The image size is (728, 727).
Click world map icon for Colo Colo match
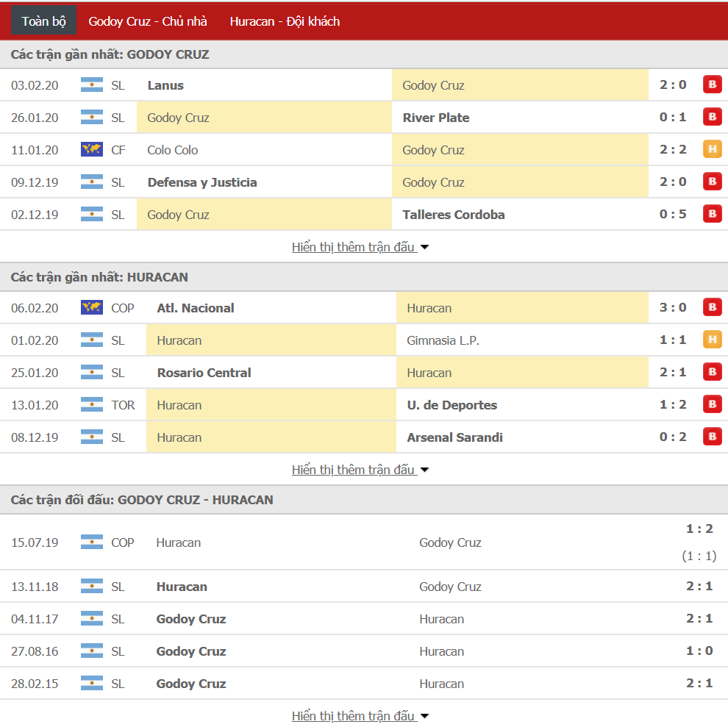coord(92,149)
